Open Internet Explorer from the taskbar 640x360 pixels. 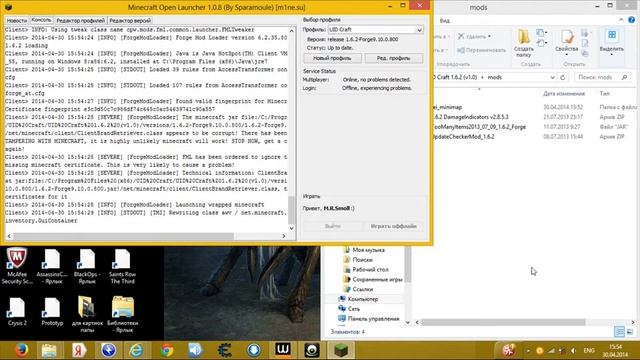click(136, 350)
